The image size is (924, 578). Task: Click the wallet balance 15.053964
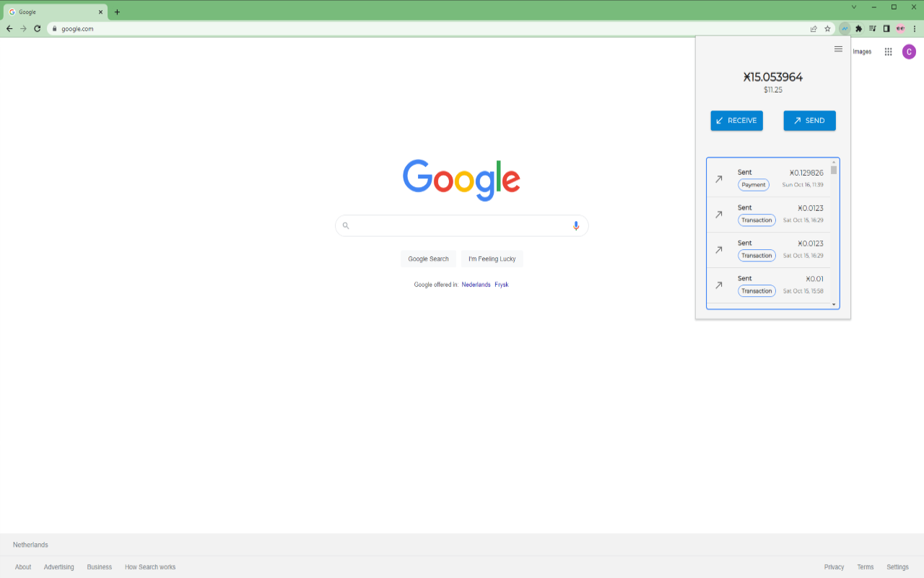[x=773, y=77]
